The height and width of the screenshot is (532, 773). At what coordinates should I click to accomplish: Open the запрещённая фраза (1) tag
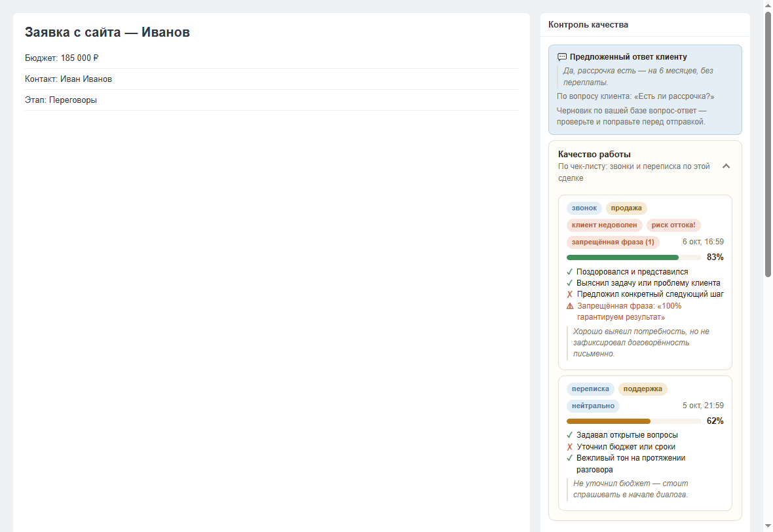point(613,242)
